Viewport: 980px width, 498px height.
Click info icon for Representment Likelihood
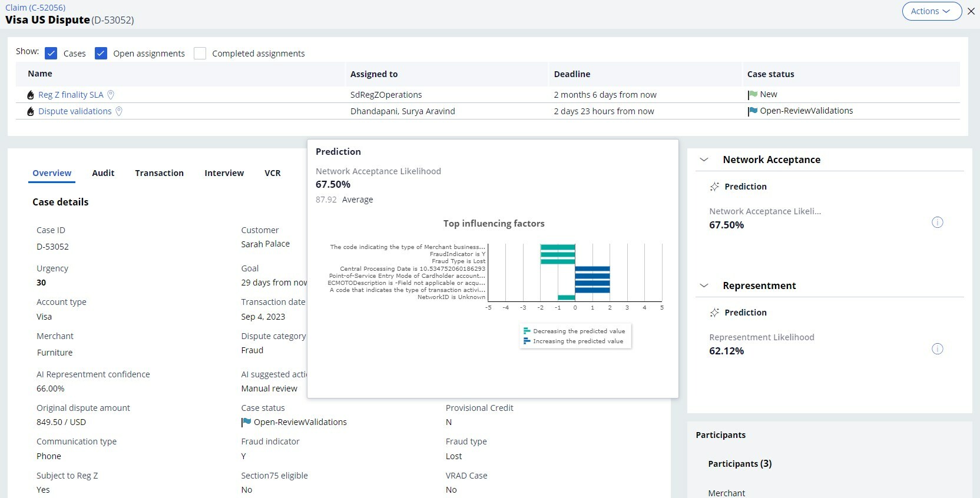tap(937, 349)
